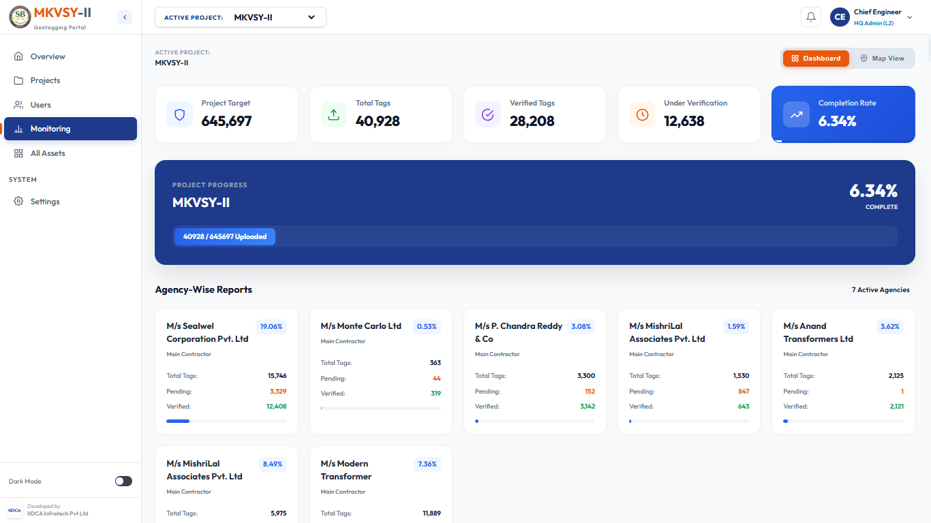931x523 pixels.
Task: Click the HQ Admin (L2) role label
Action: click(x=873, y=23)
